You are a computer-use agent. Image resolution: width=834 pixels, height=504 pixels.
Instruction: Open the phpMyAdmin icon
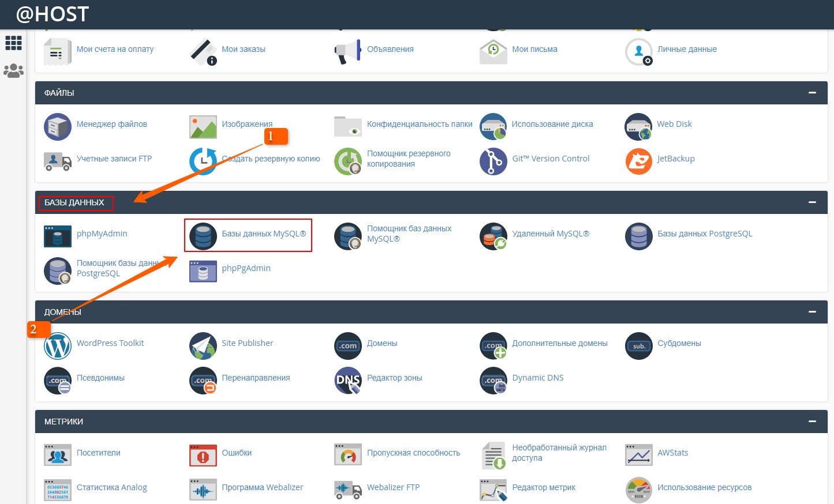click(x=58, y=236)
